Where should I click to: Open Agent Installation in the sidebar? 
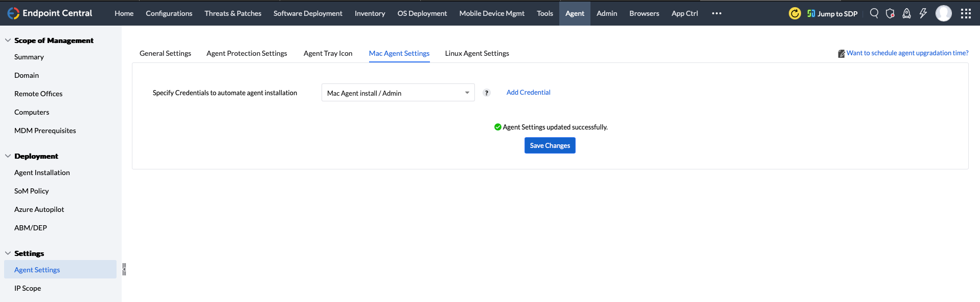pyautogui.click(x=42, y=172)
